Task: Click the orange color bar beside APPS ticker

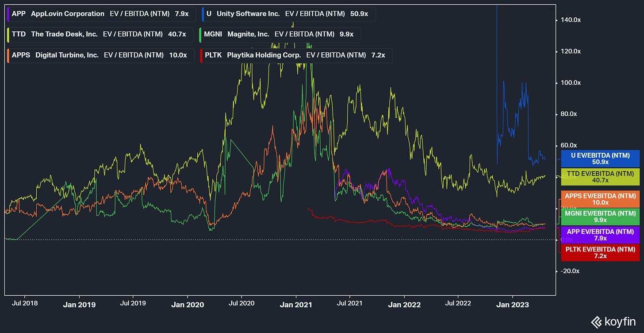Action: [8, 55]
